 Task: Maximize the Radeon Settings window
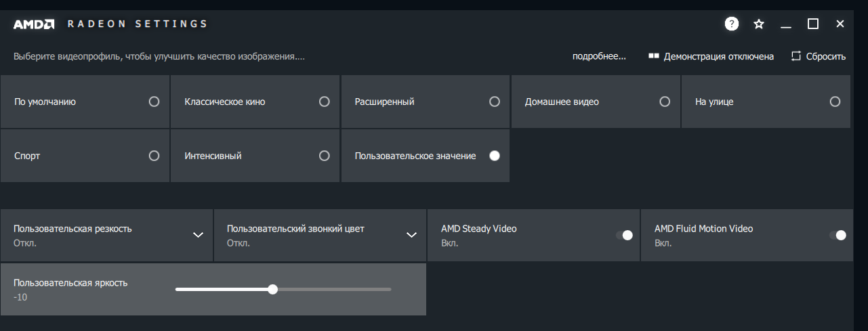tap(813, 24)
